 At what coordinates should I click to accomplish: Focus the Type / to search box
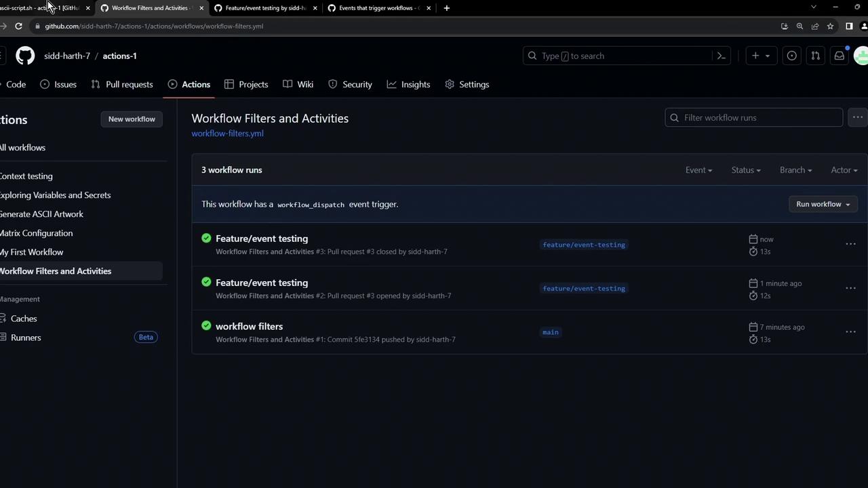[627, 56]
